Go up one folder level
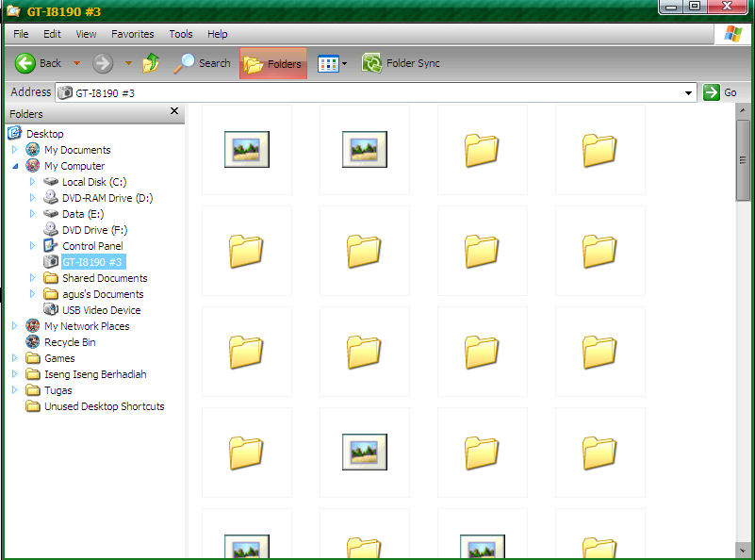Image resolution: width=755 pixels, height=560 pixels. coord(151,63)
